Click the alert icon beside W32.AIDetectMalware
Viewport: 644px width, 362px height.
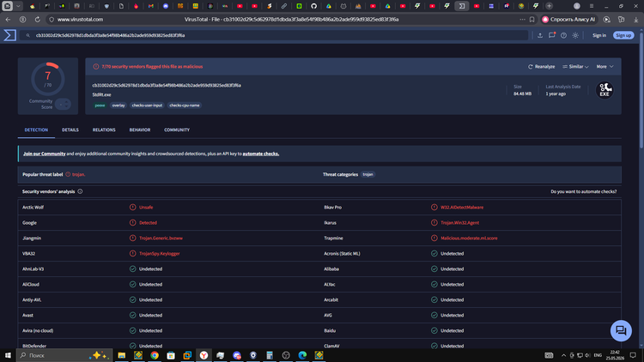[x=434, y=208]
